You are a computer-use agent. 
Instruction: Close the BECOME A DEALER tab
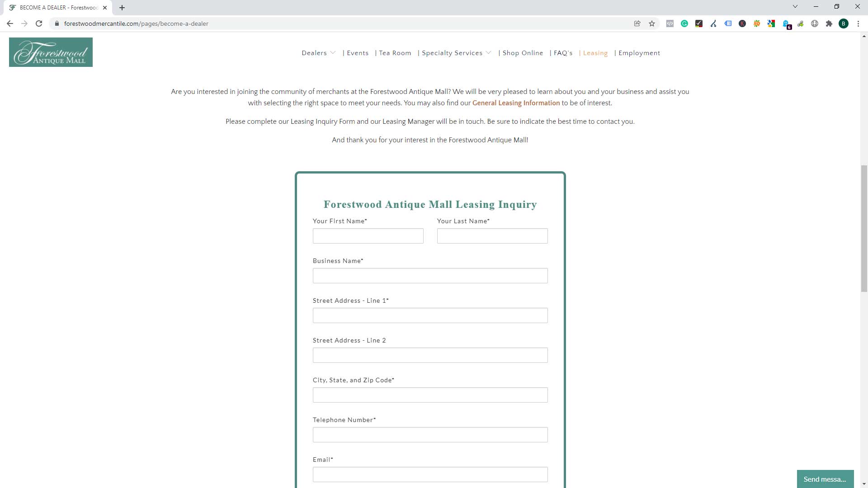pyautogui.click(x=105, y=8)
